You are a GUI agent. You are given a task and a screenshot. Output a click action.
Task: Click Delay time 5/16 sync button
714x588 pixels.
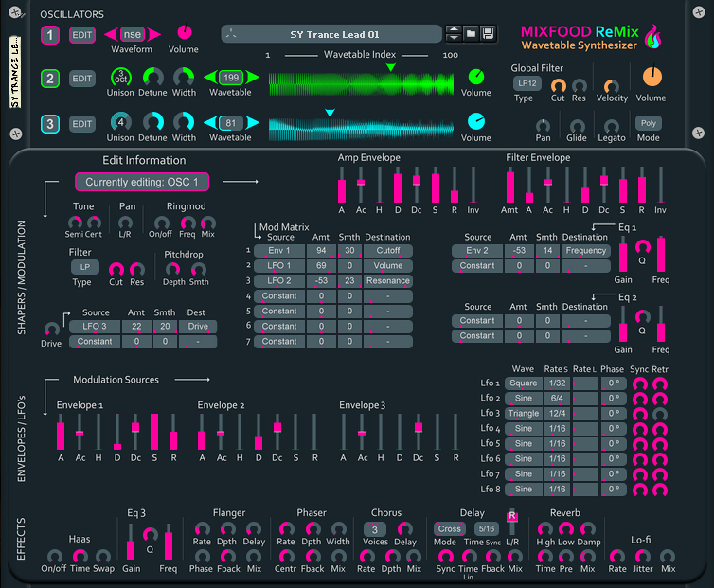(x=487, y=528)
